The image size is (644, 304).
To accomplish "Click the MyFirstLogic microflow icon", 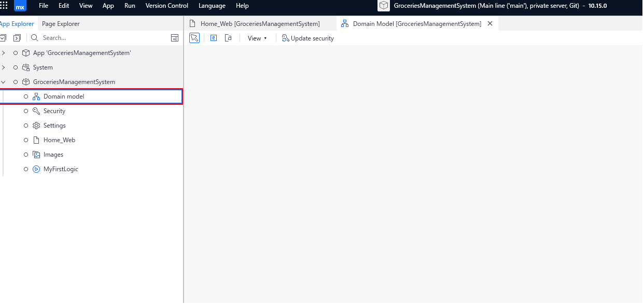I will point(36,169).
